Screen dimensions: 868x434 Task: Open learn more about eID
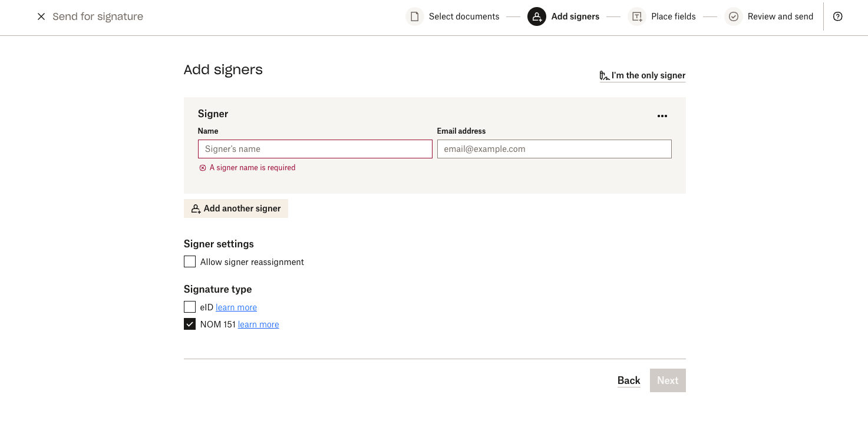[236, 307]
